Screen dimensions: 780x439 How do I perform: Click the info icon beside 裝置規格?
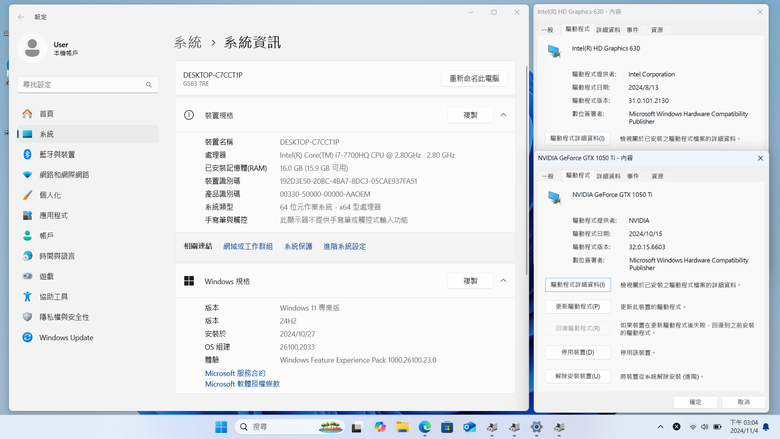(x=189, y=115)
